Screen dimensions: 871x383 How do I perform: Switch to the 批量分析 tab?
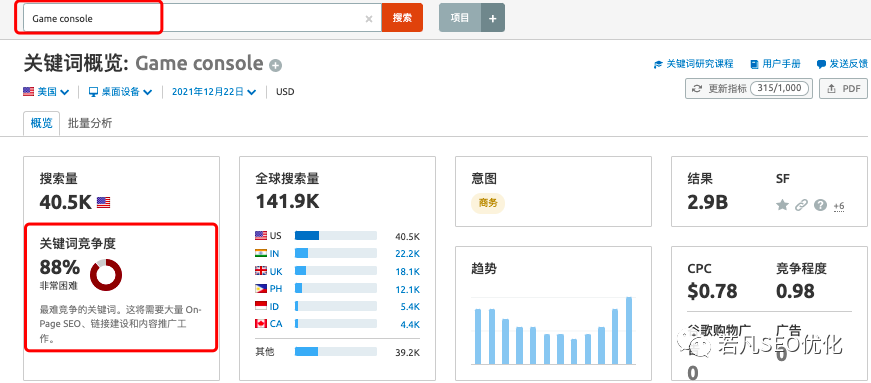[90, 123]
